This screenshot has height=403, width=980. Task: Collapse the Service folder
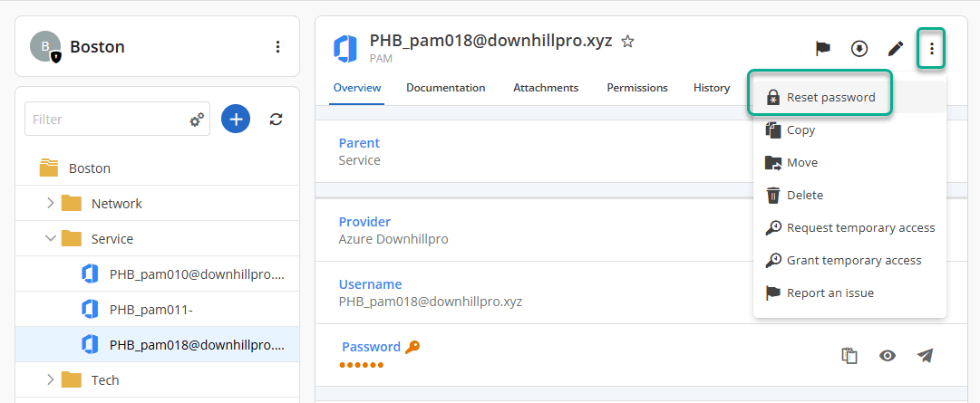[51, 239]
